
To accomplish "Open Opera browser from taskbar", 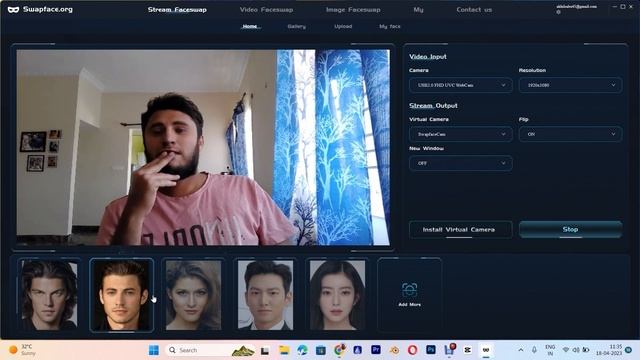I will (x=413, y=350).
